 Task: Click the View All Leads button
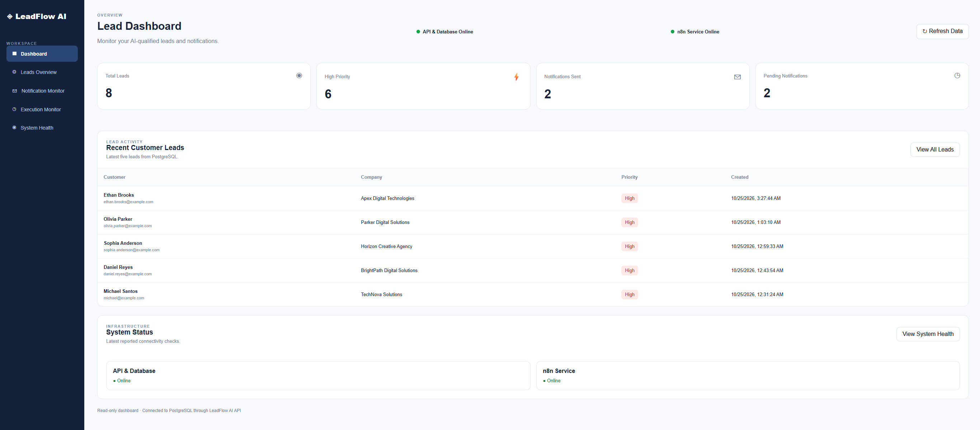pos(935,150)
